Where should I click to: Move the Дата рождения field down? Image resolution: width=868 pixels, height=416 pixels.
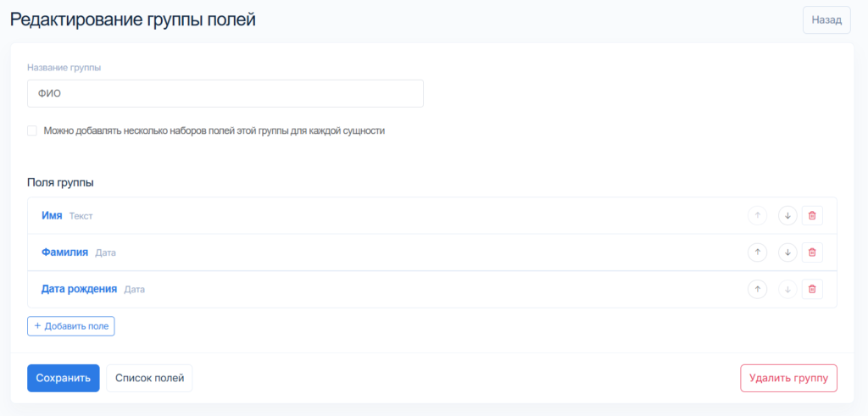pos(787,290)
